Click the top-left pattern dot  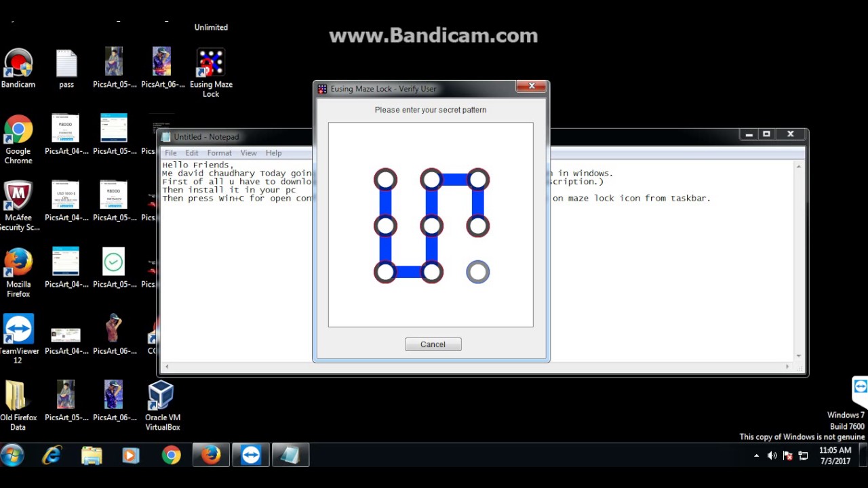pyautogui.click(x=385, y=180)
